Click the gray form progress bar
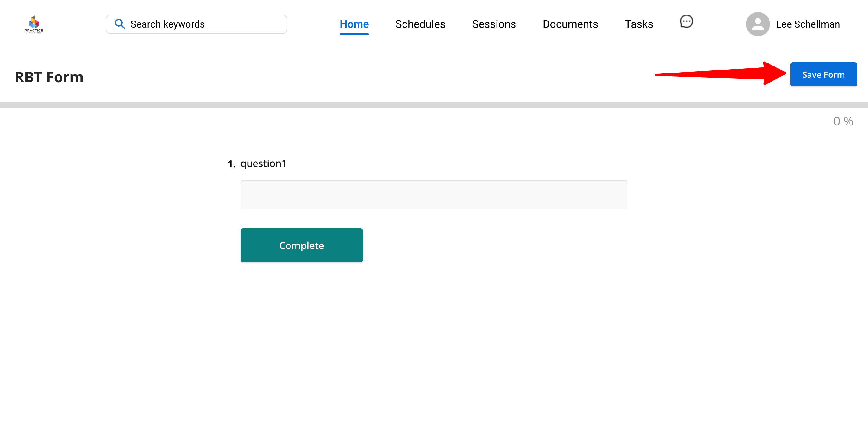Image resolution: width=868 pixels, height=434 pixels. [433, 105]
